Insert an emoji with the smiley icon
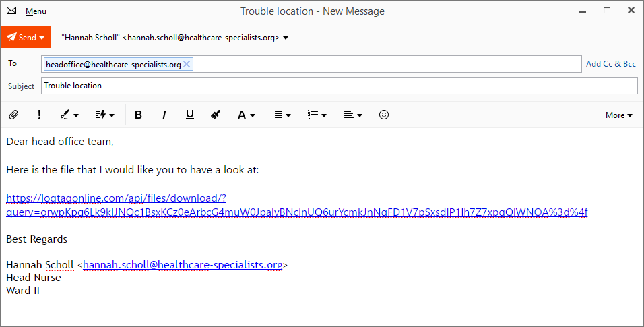The width and height of the screenshot is (644, 327). [x=384, y=115]
